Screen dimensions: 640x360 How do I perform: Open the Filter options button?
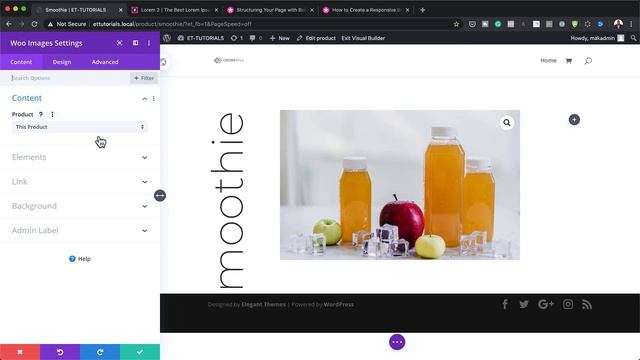pos(144,78)
